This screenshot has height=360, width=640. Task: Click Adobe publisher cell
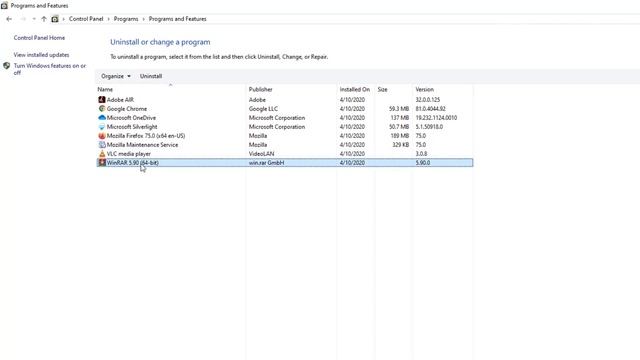[x=257, y=100]
